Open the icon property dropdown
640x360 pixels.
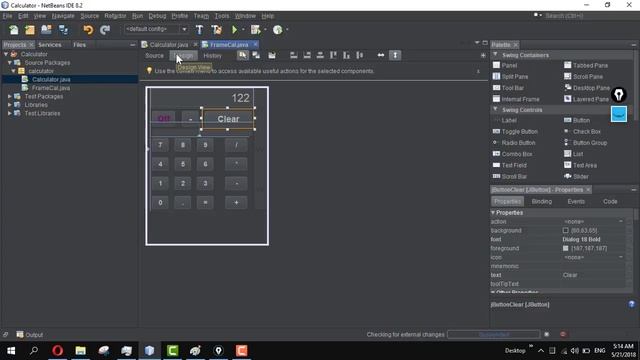click(x=621, y=257)
